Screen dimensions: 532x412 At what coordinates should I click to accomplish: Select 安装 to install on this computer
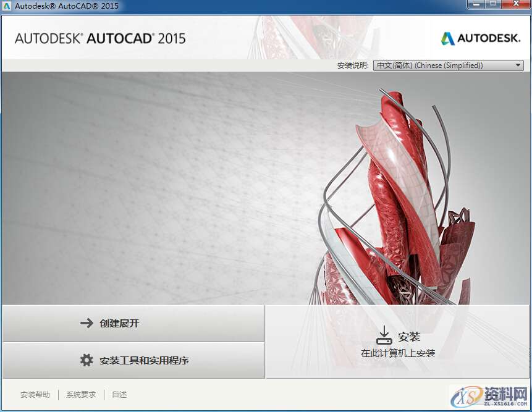pos(399,340)
